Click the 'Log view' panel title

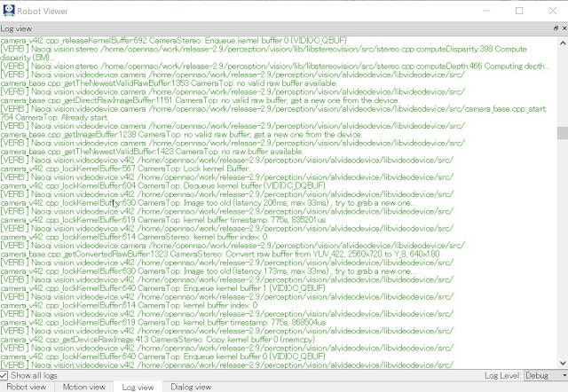tap(16, 28)
